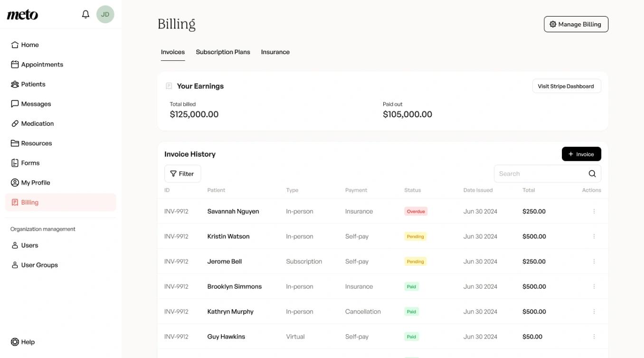This screenshot has width=644, height=358.
Task: Open the Insurance tab
Action: [275, 52]
